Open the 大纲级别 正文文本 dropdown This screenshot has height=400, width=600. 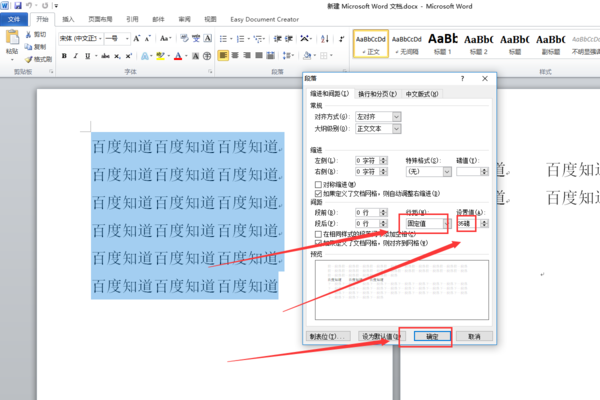(x=397, y=129)
